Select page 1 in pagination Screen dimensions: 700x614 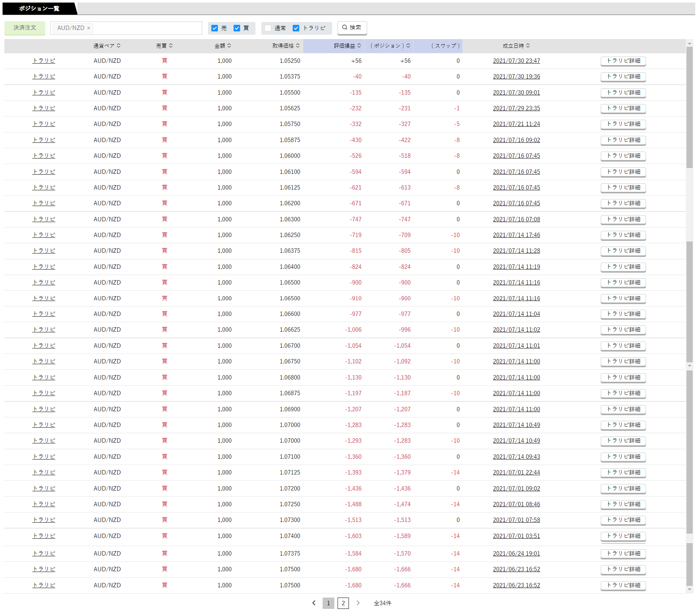[328, 603]
